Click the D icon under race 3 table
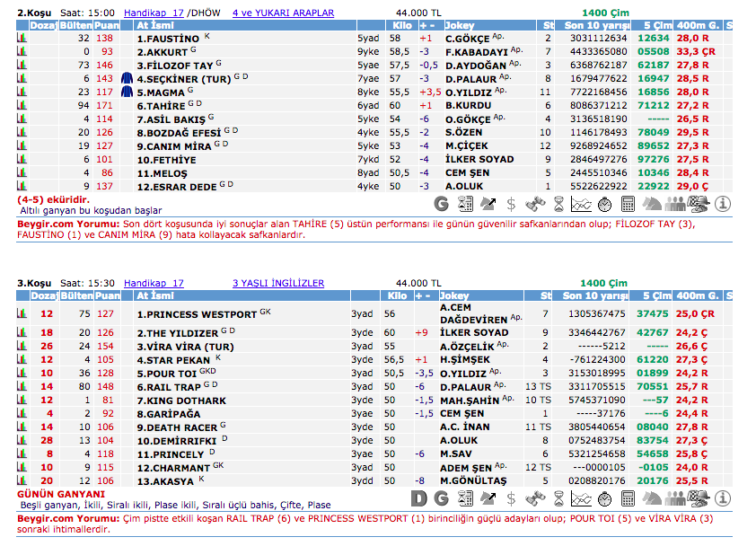The width and height of the screenshot is (756, 546). pos(418,498)
